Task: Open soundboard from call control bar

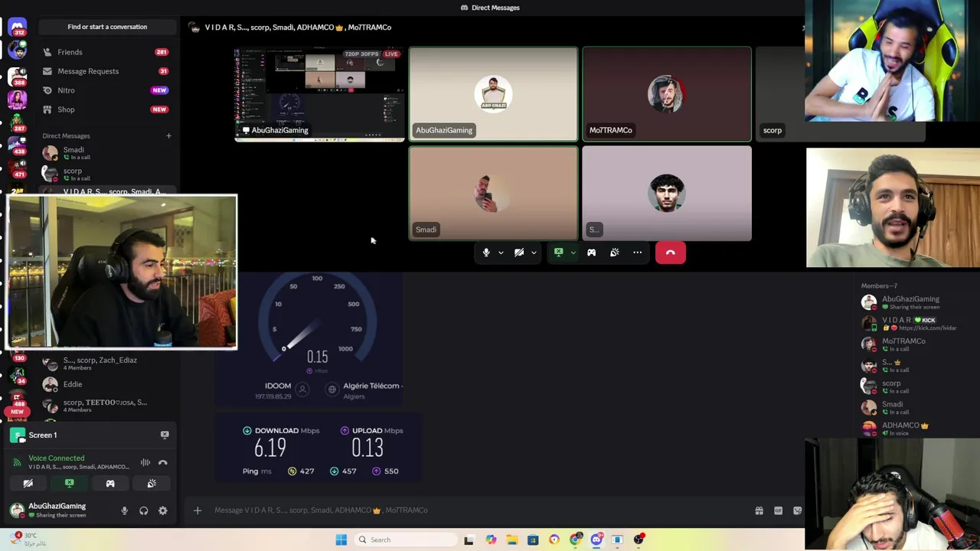Action: point(614,253)
